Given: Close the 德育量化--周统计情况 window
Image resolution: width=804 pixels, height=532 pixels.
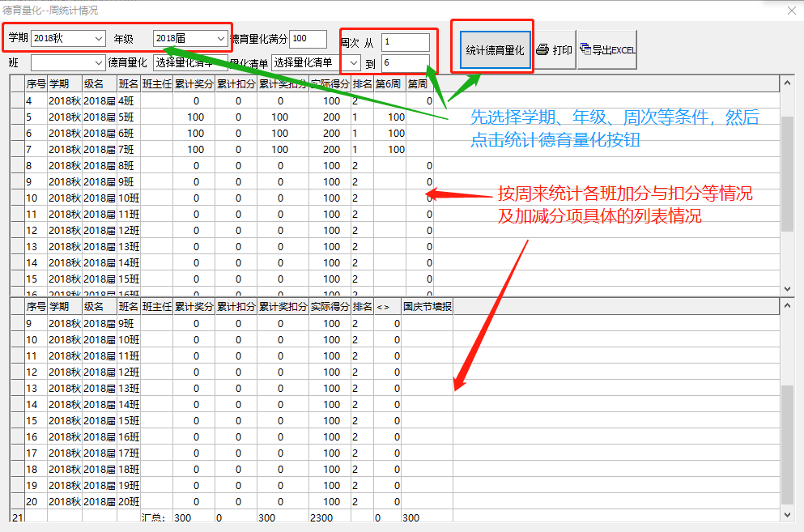Looking at the screenshot, I should pyautogui.click(x=791, y=11).
